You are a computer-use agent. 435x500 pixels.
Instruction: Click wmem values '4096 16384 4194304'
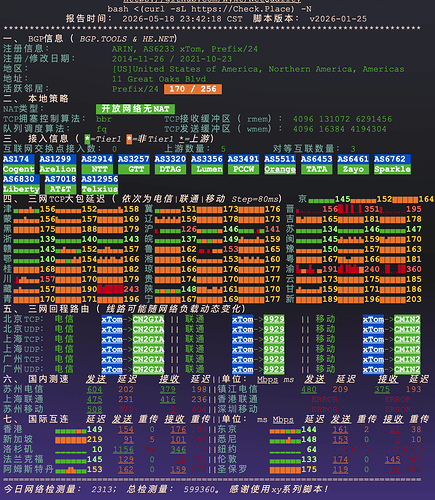point(340,129)
